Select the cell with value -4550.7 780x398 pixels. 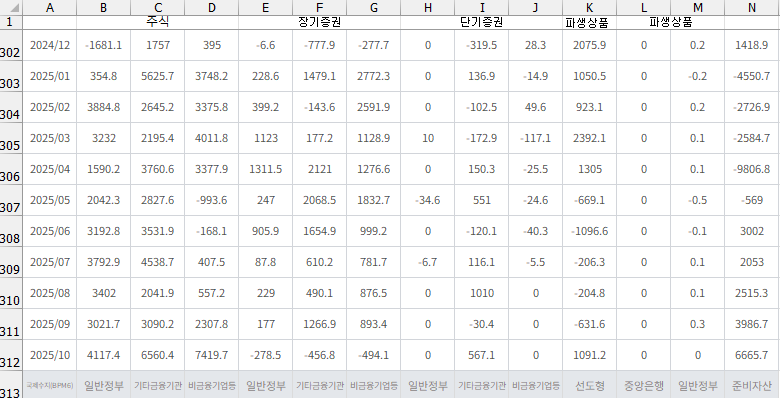752,76
